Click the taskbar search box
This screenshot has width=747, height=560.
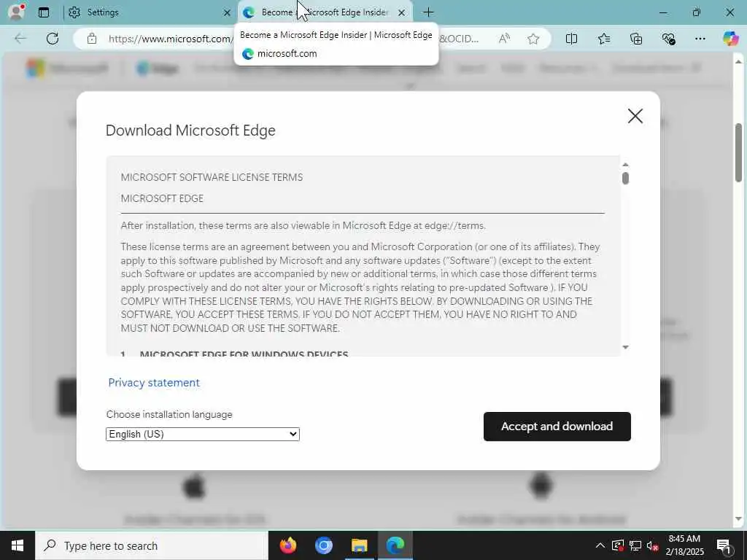pos(152,545)
